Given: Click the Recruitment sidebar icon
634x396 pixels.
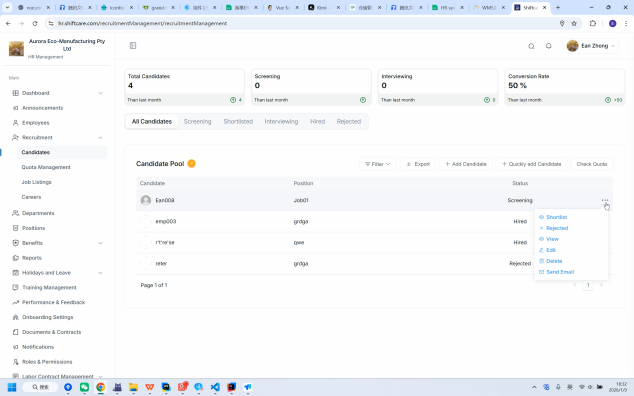Looking at the screenshot, I should coord(15,138).
